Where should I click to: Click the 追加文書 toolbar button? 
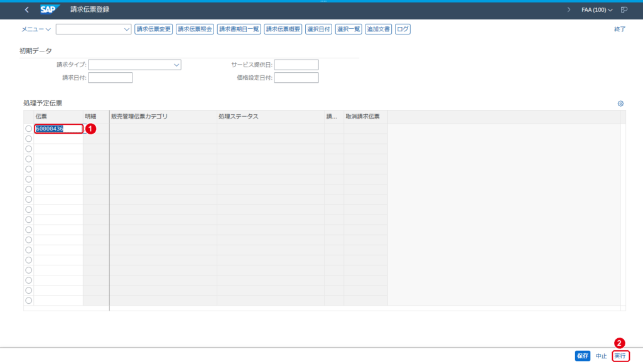click(x=379, y=29)
